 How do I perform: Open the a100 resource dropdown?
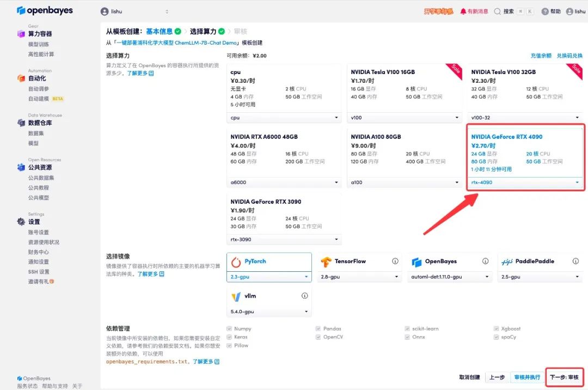[405, 182]
